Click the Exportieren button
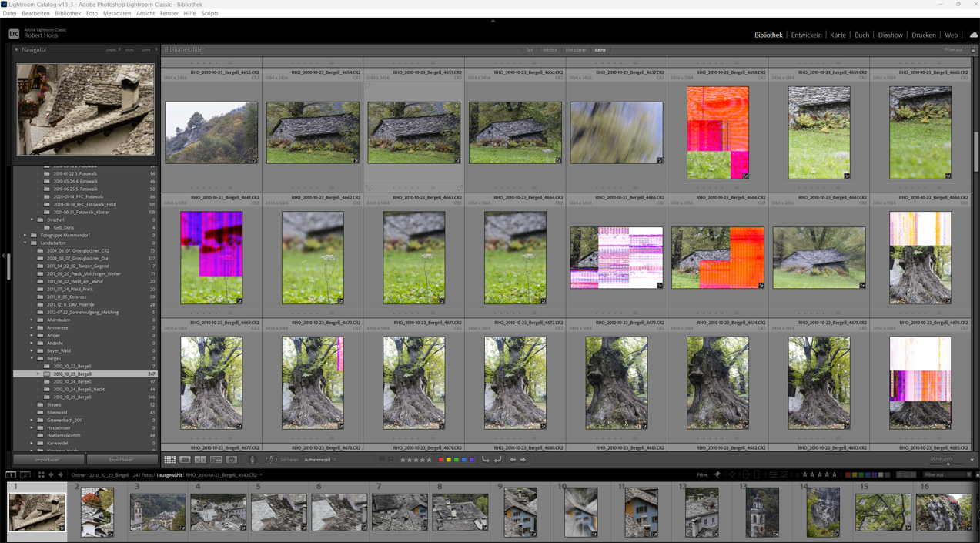980x543 pixels. pyautogui.click(x=122, y=460)
